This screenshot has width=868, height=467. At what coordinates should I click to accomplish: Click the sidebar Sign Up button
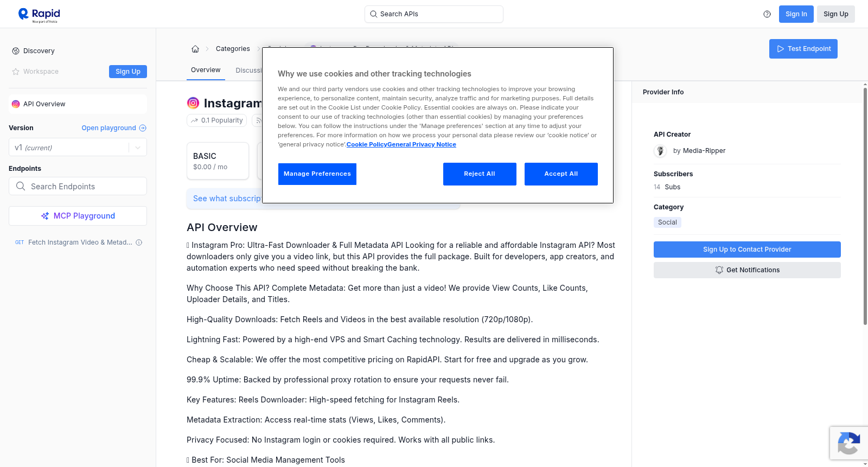[128, 72]
